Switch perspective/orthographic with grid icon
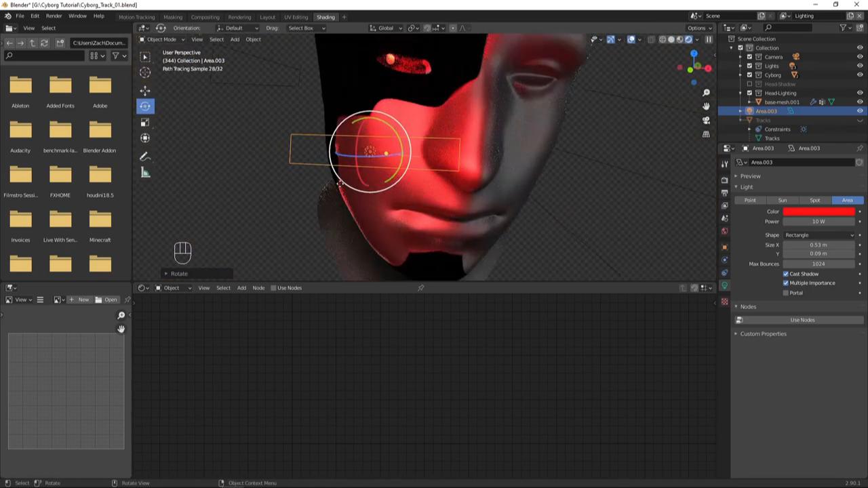868x488 pixels. [706, 134]
